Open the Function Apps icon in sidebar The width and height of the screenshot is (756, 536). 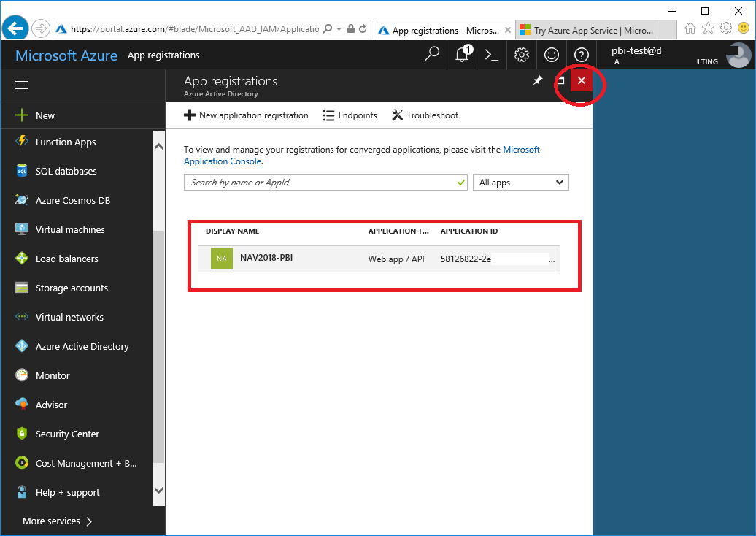[x=22, y=142]
